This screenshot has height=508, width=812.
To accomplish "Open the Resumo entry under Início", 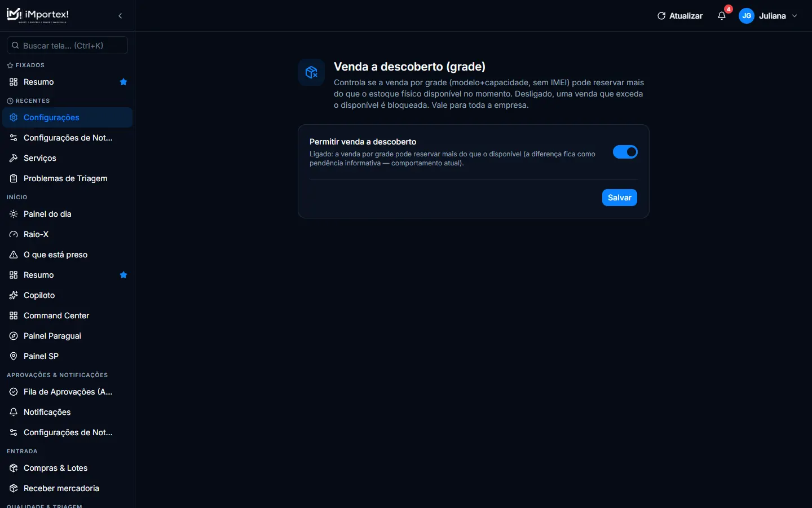I will [68, 275].
